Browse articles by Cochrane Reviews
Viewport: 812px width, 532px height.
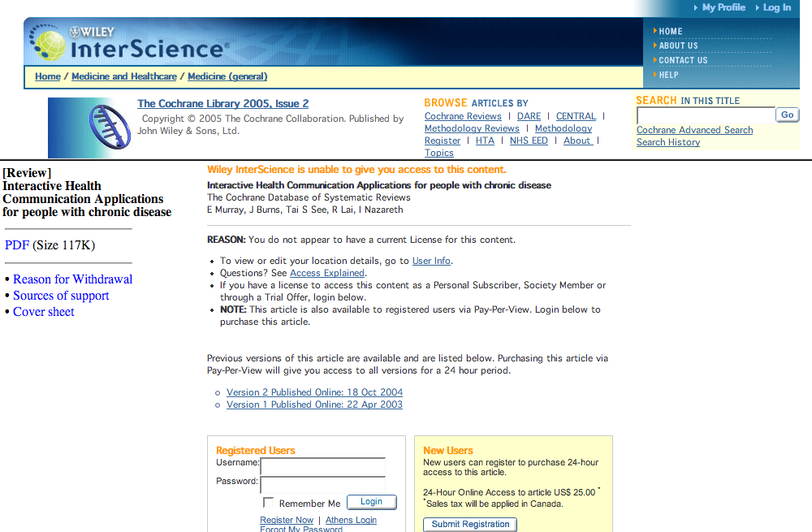(463, 116)
